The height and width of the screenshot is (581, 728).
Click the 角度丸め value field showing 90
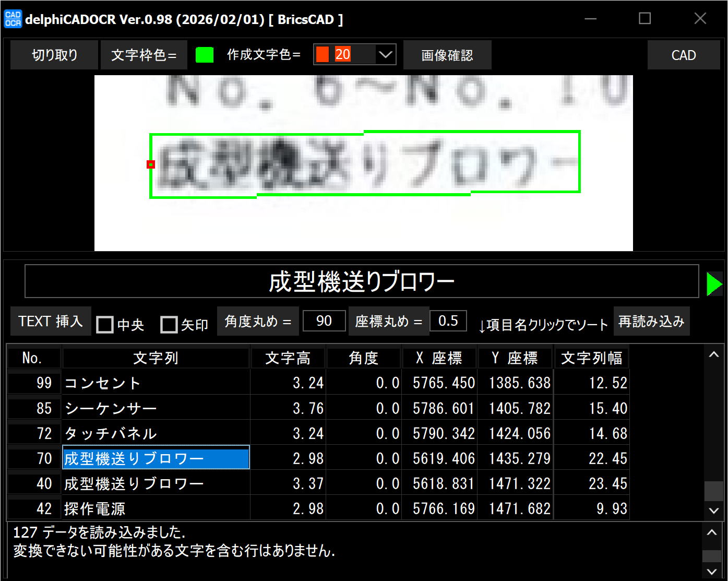tap(324, 321)
